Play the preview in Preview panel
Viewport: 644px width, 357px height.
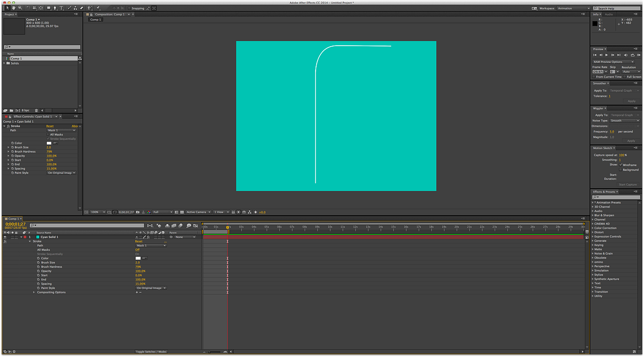pyautogui.click(x=606, y=55)
